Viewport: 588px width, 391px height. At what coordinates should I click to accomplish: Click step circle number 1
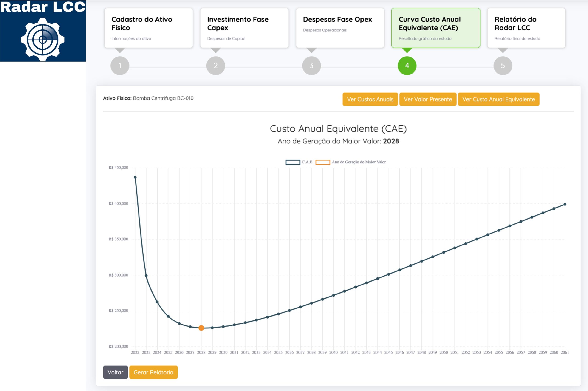coord(120,66)
